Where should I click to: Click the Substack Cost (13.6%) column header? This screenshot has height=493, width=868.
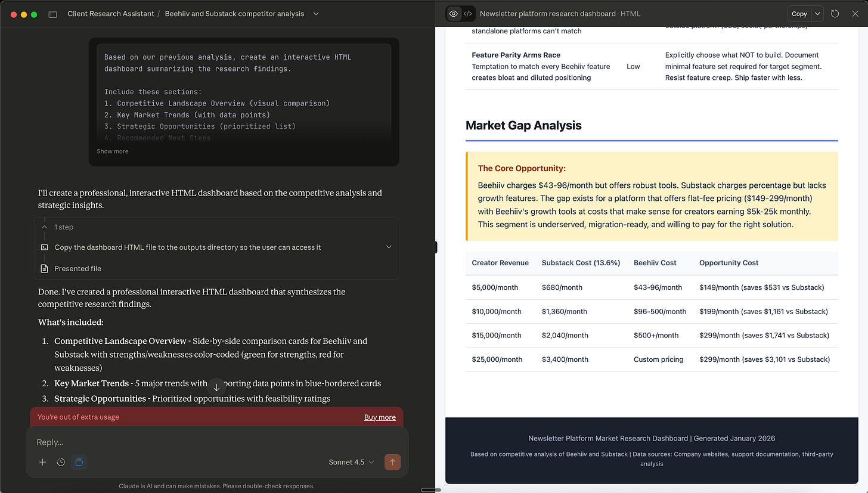tap(581, 263)
